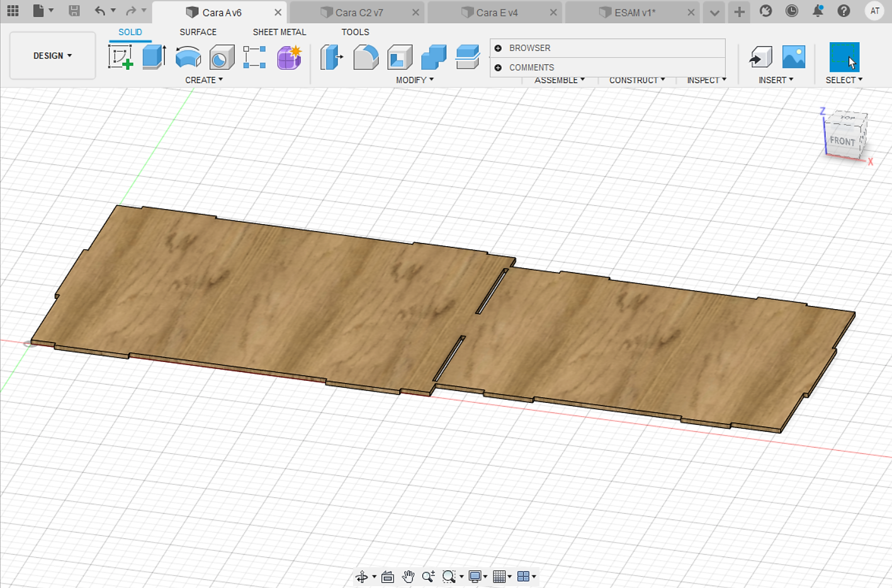Open the ASSEMBLE dropdown menu

pyautogui.click(x=560, y=81)
